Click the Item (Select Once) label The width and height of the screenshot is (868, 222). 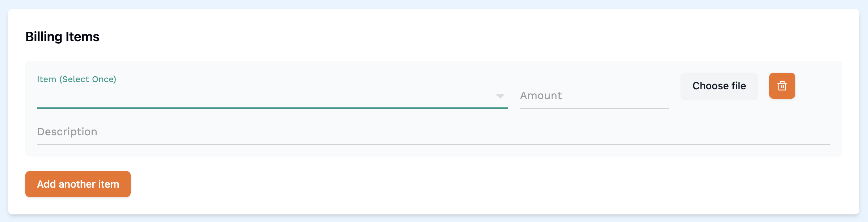click(x=77, y=79)
